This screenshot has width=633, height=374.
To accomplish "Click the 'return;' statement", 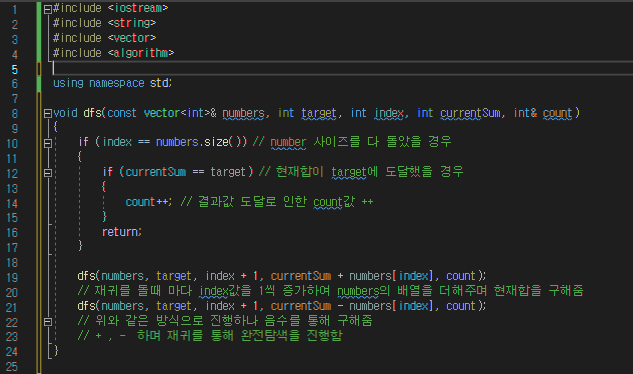I will coord(122,232).
